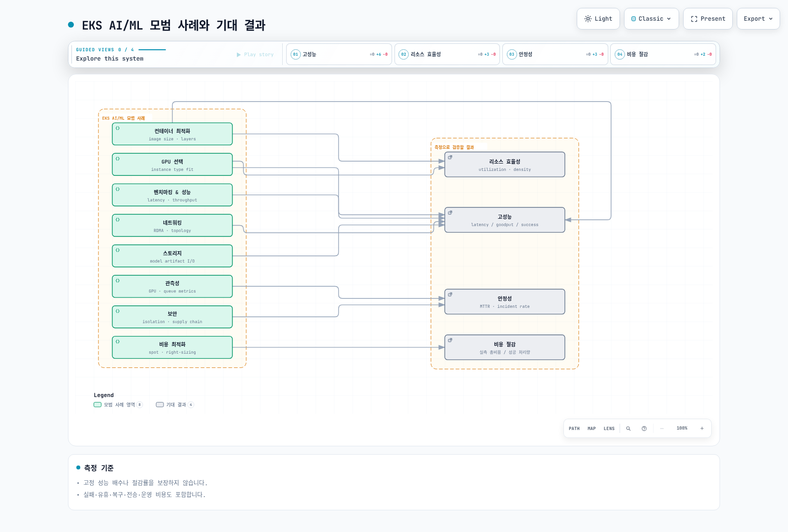Expand the Export dropdown menu

(758, 19)
